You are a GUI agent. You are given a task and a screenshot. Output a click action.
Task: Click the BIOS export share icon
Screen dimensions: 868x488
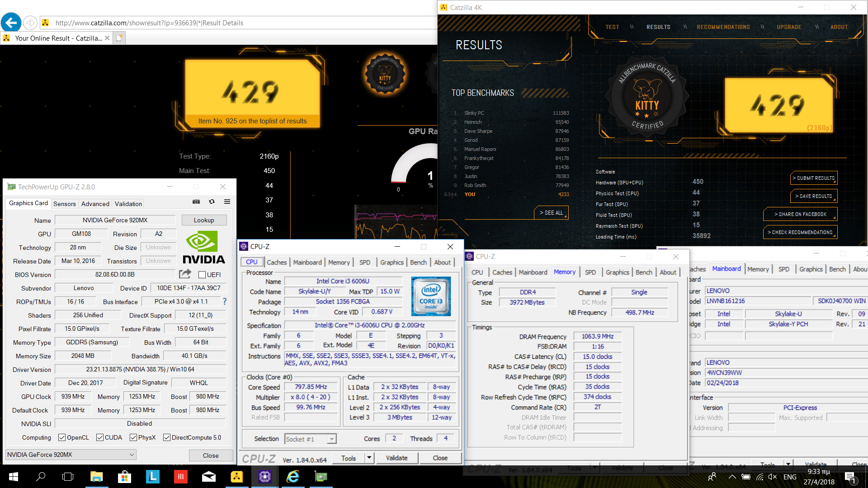(x=185, y=274)
